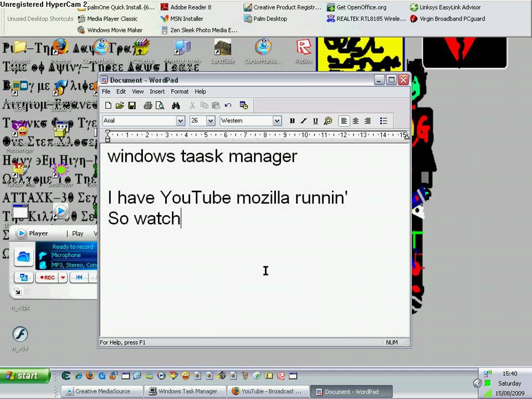Open the File menu
532x399 pixels.
pyautogui.click(x=106, y=91)
